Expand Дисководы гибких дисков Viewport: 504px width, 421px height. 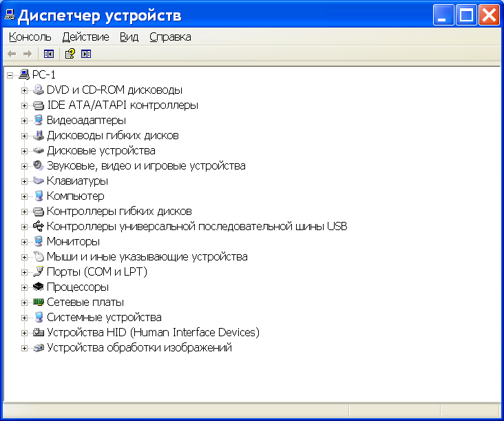pyautogui.click(x=24, y=136)
